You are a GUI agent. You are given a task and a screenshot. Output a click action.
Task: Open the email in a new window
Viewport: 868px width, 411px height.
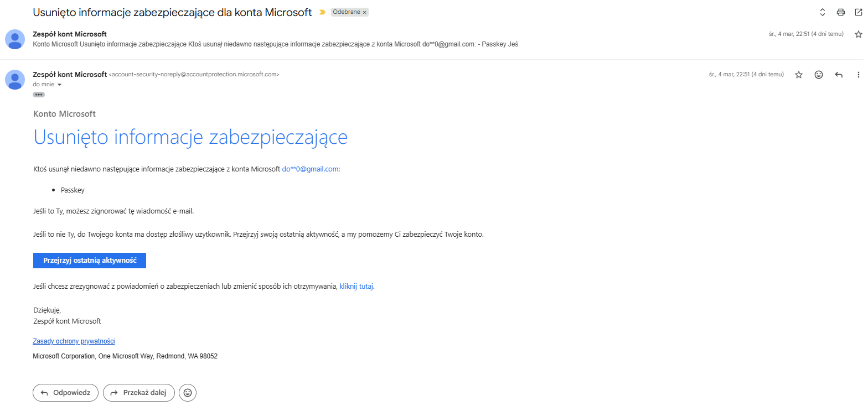[859, 12]
